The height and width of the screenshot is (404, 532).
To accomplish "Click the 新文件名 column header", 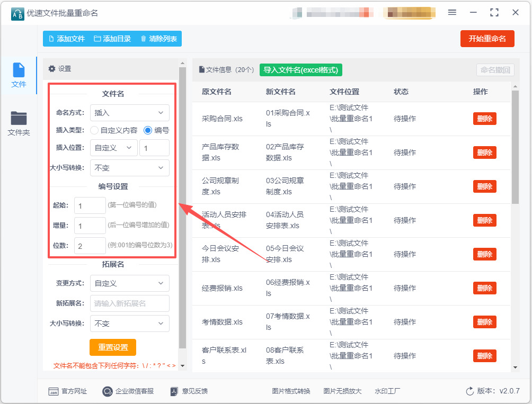I will 281,92.
